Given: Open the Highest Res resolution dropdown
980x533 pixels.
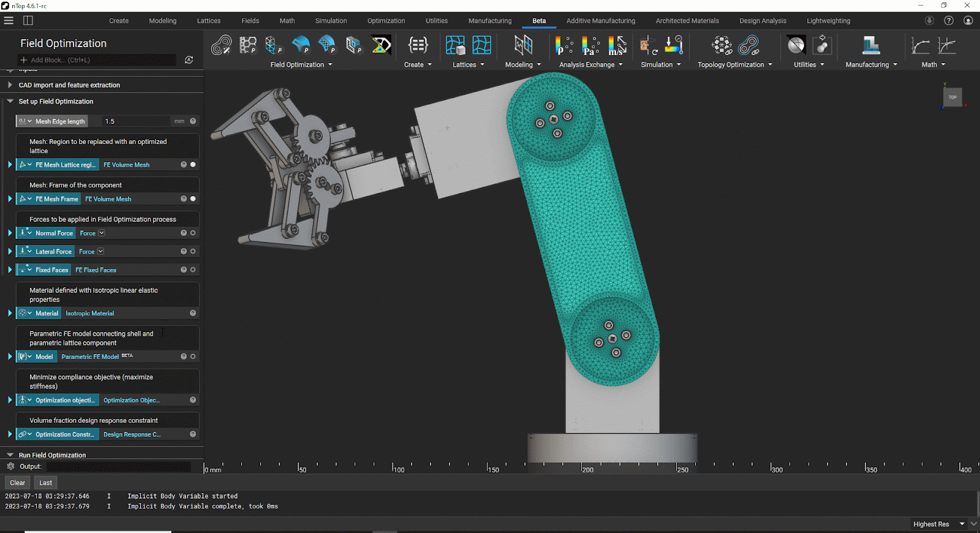Looking at the screenshot, I should [x=962, y=524].
